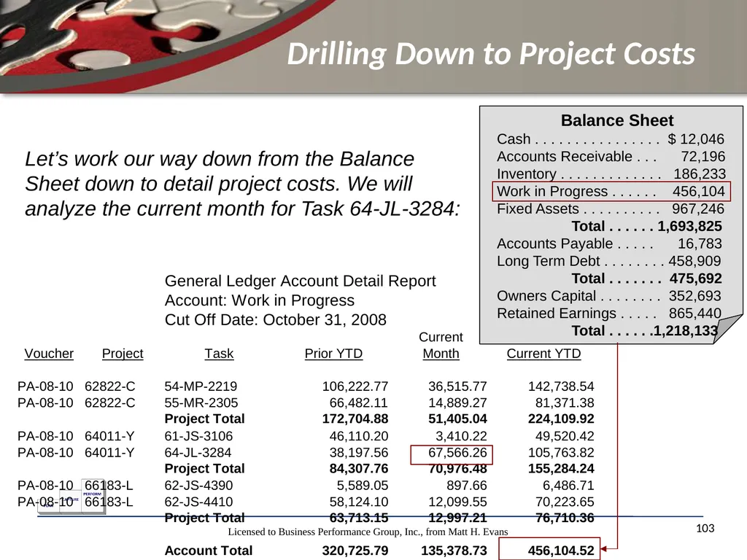Click task code "62-JS-4390"
The image size is (747, 560).
pyautogui.click(x=198, y=486)
